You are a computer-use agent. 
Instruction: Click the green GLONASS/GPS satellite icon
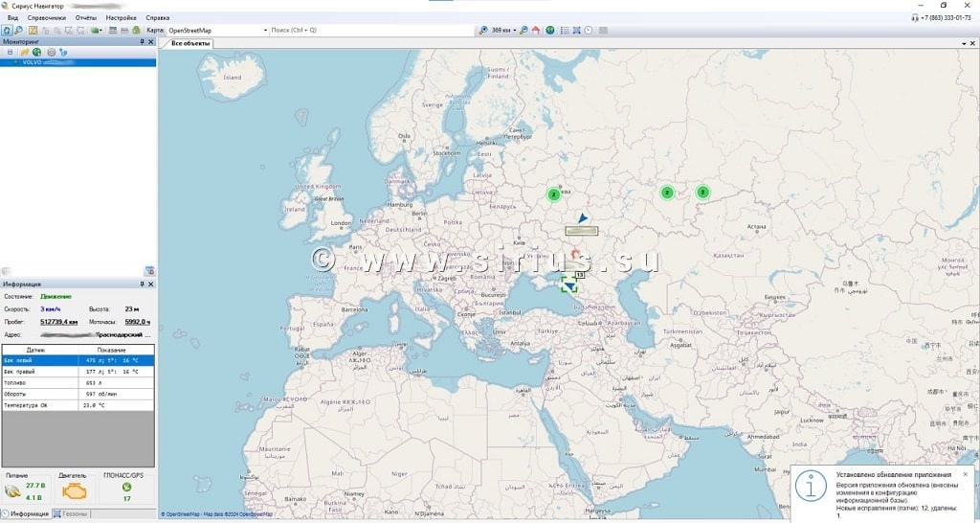click(126, 486)
